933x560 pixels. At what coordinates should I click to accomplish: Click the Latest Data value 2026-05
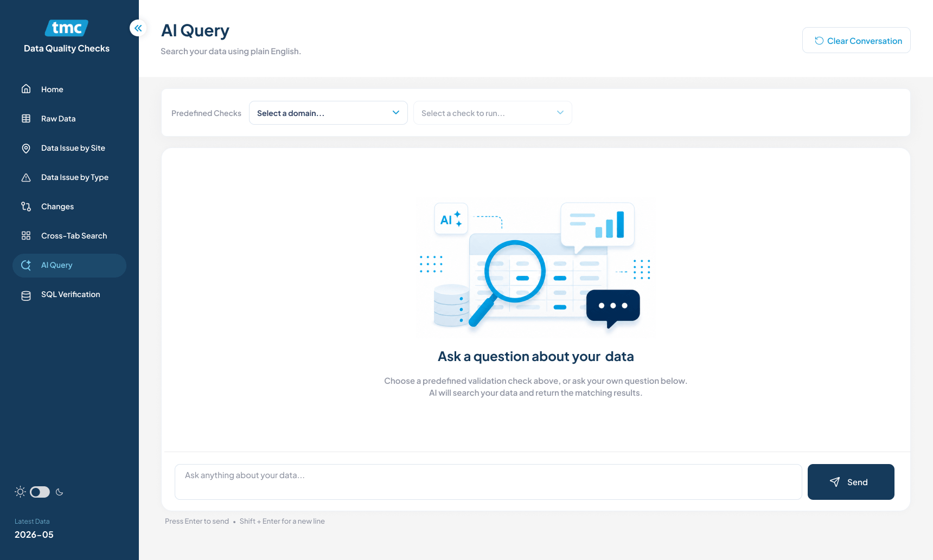(34, 535)
